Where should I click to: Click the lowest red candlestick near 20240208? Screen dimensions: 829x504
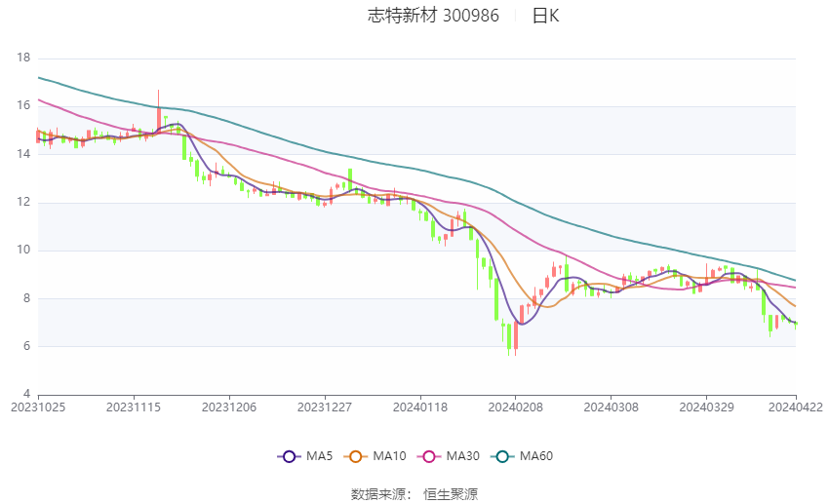516,335
